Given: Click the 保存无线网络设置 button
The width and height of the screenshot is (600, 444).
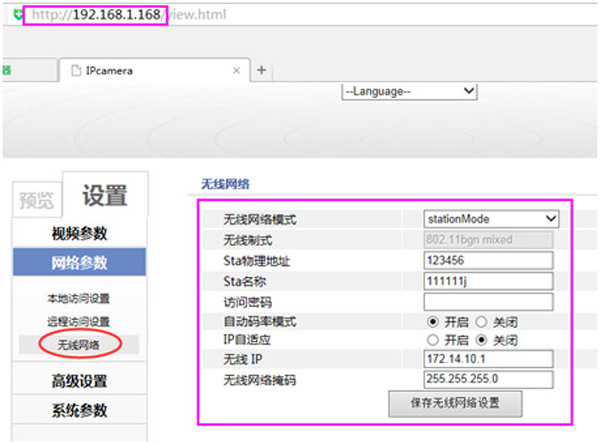Looking at the screenshot, I should coord(455,403).
